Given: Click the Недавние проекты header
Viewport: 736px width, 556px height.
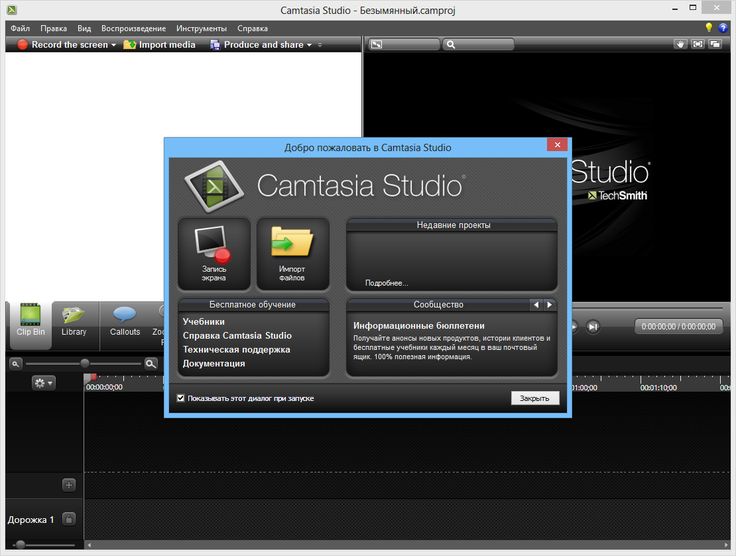Looking at the screenshot, I should click(453, 225).
